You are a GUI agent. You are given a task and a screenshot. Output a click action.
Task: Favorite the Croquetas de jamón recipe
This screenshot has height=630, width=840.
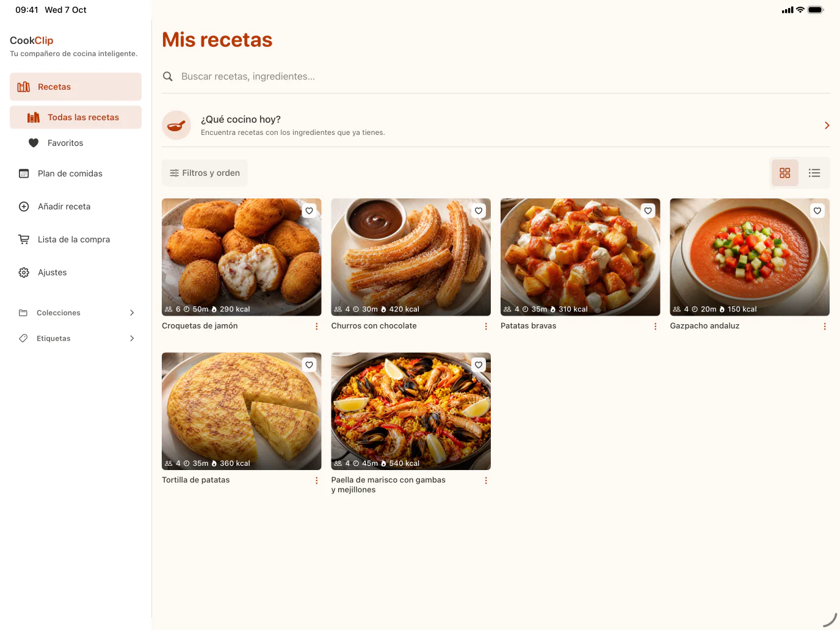pos(310,211)
